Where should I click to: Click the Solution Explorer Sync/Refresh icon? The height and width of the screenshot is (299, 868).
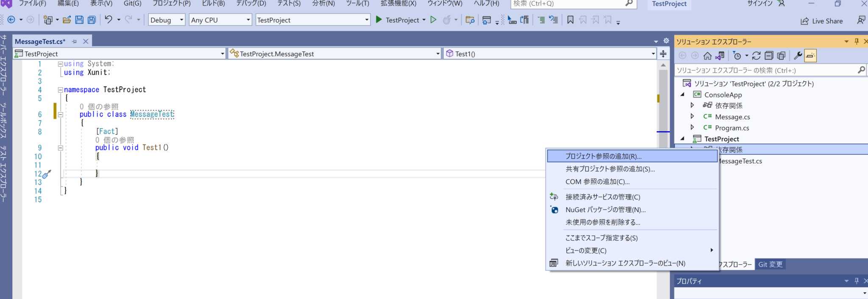[756, 56]
